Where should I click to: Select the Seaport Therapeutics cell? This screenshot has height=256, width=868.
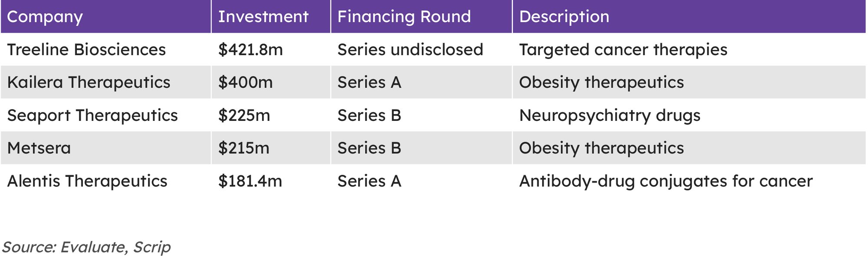point(92,115)
